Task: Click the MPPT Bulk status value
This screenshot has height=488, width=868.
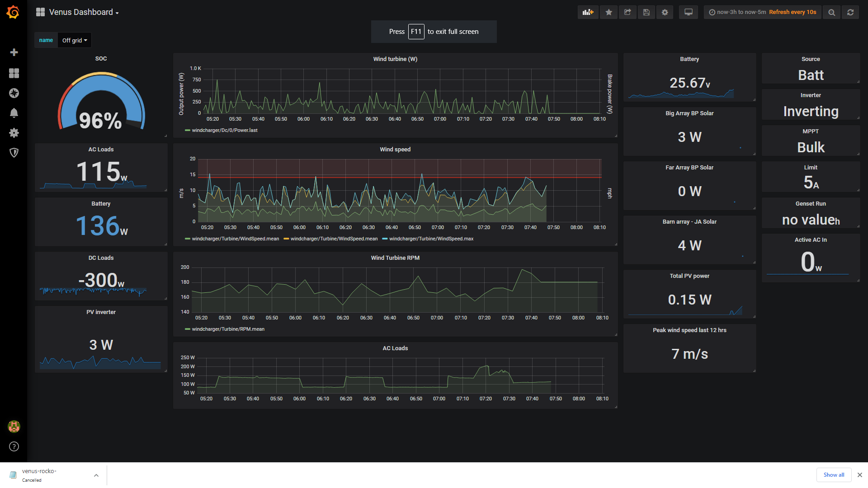Action: (x=811, y=147)
